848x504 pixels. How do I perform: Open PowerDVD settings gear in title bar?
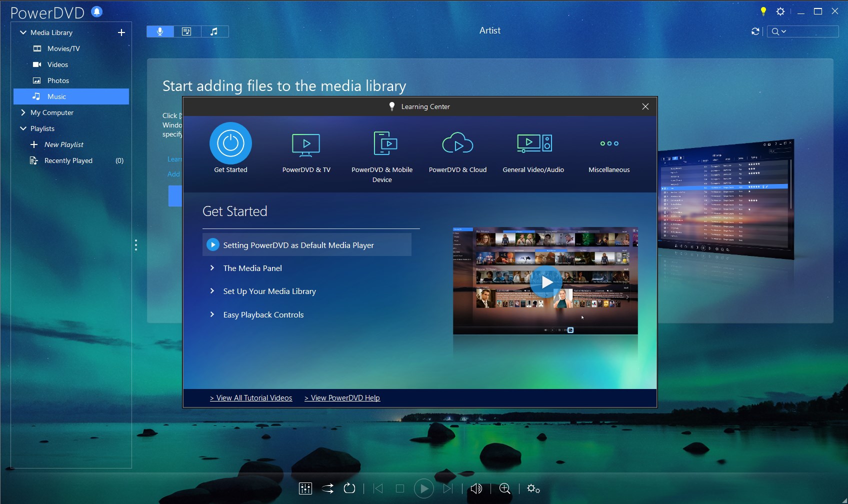(x=780, y=11)
